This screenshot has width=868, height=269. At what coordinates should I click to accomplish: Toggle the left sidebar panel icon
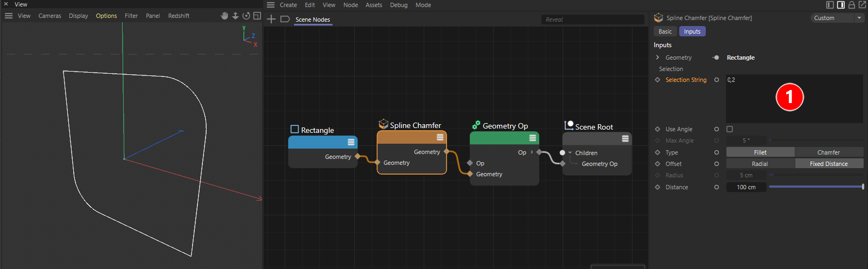click(x=830, y=5)
